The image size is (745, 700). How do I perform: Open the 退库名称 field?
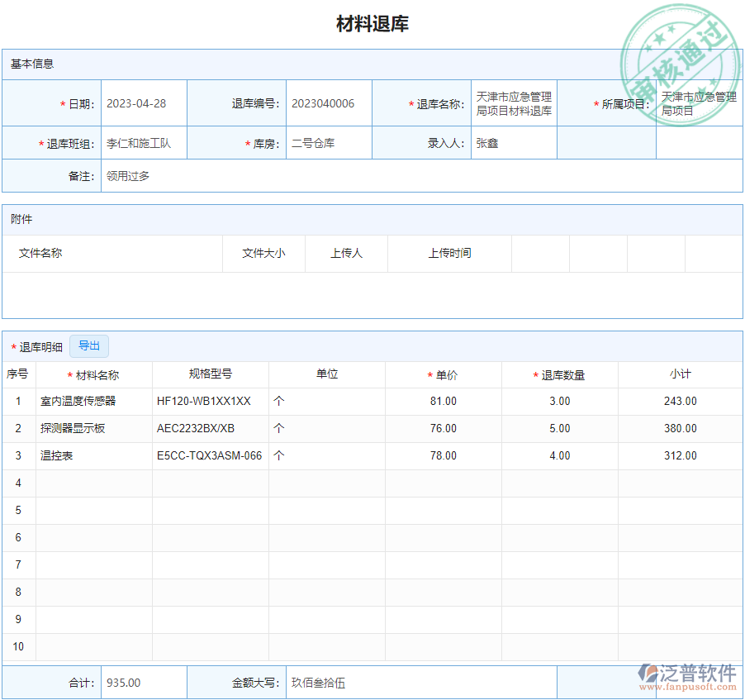(x=514, y=104)
